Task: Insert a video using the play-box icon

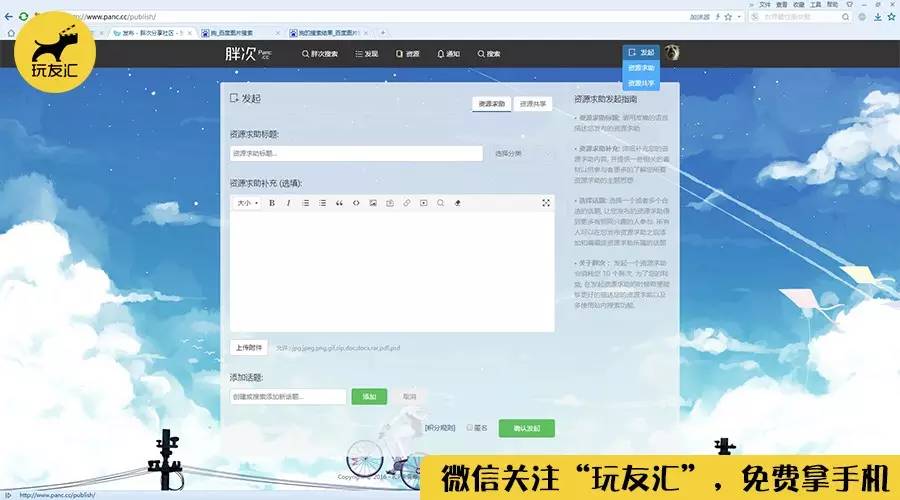Action: click(x=424, y=203)
